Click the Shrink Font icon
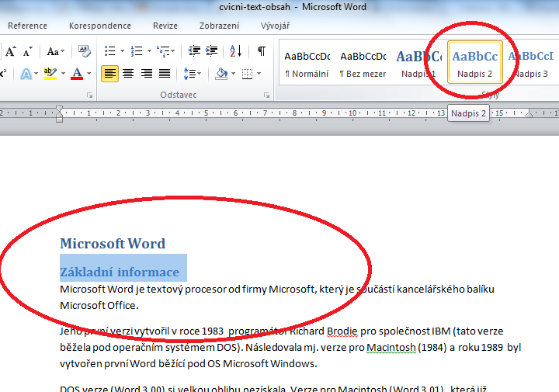Viewport: 559px width, 392px height. pos(28,51)
